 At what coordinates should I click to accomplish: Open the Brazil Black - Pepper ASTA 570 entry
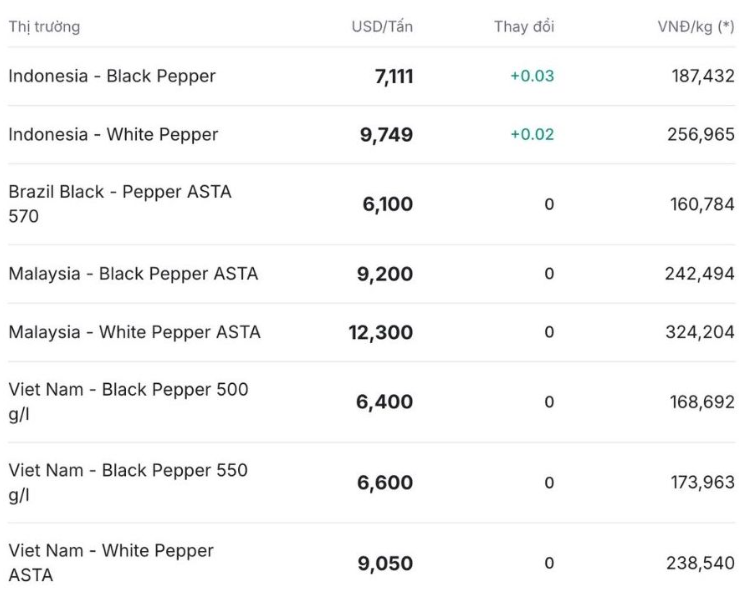tap(120, 203)
